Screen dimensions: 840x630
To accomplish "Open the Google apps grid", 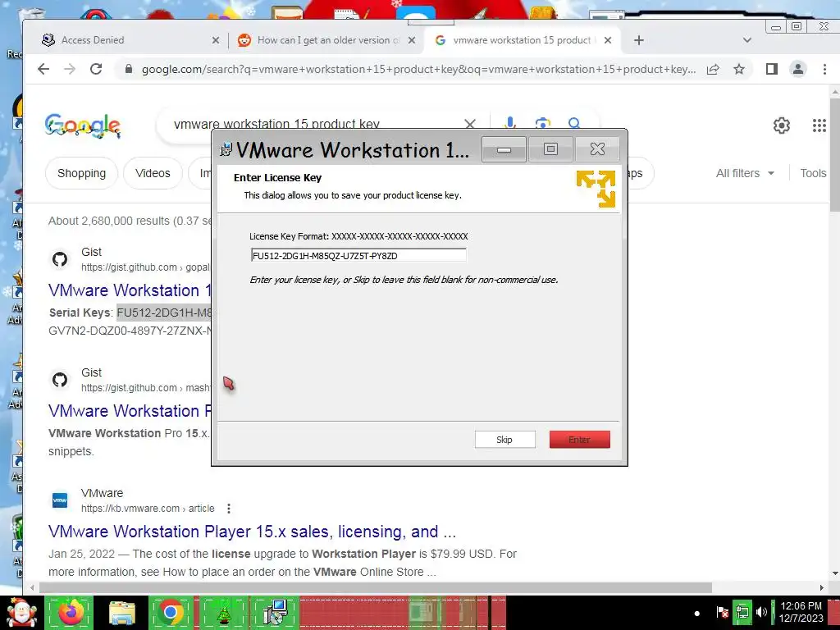I will 819,126.
